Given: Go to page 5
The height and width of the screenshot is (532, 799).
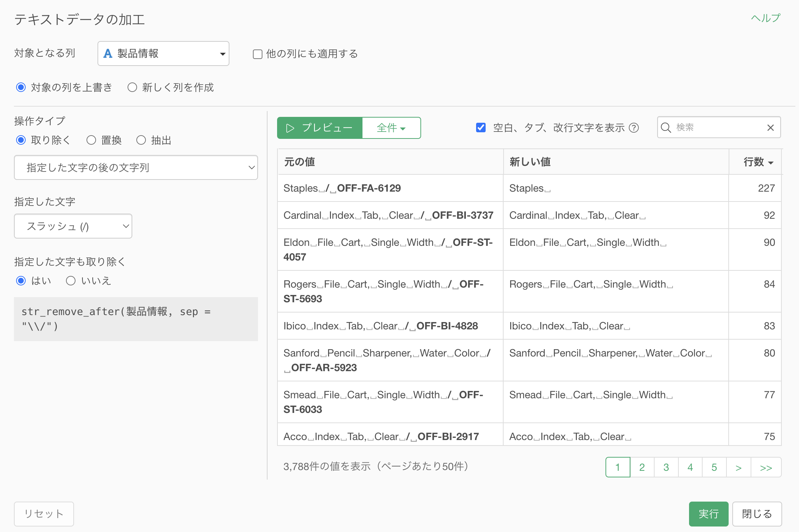Looking at the screenshot, I should pos(714,467).
